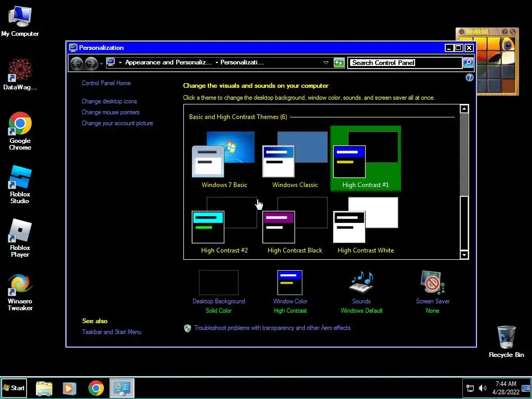532x399 pixels.
Task: Focus the Search Control Panel field
Action: coord(405,63)
